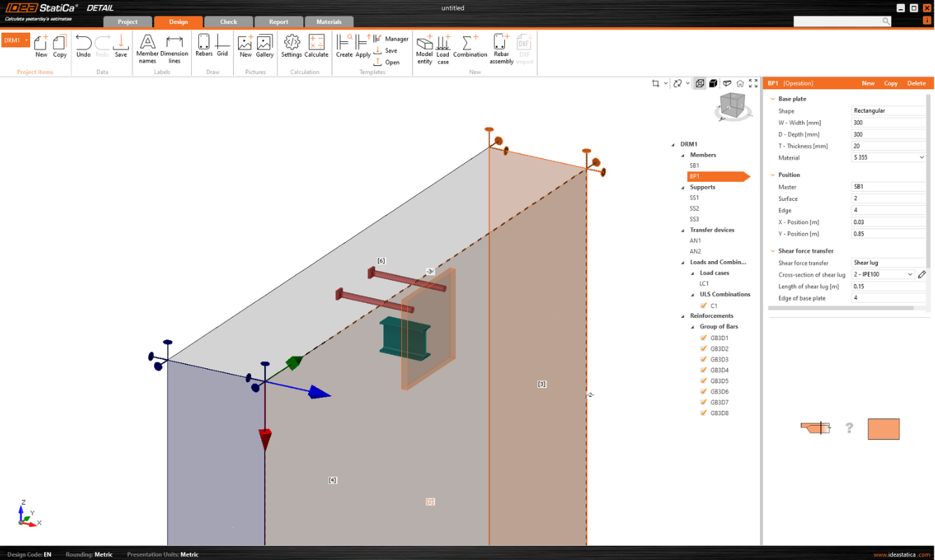Uncheck the GB3D1 reinforcement checkbox

click(x=703, y=338)
